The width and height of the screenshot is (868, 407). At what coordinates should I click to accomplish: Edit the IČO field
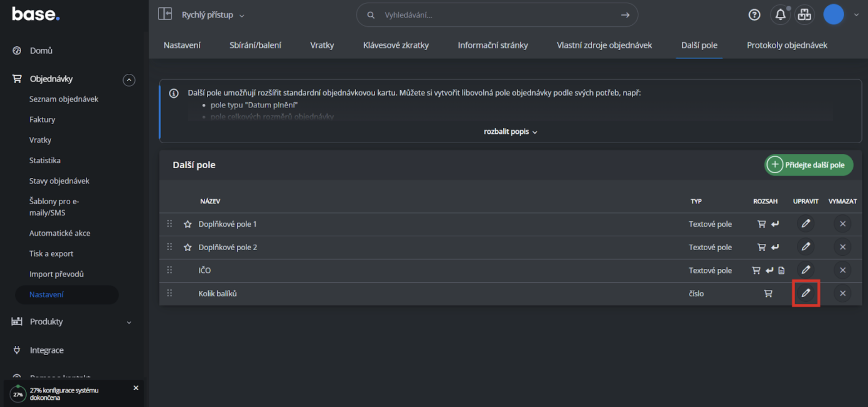coord(805,270)
